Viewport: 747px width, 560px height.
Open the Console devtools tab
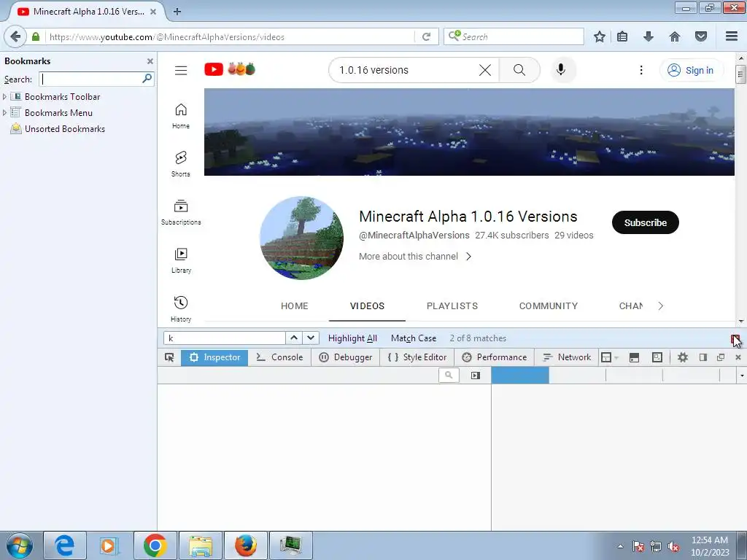[279, 357]
